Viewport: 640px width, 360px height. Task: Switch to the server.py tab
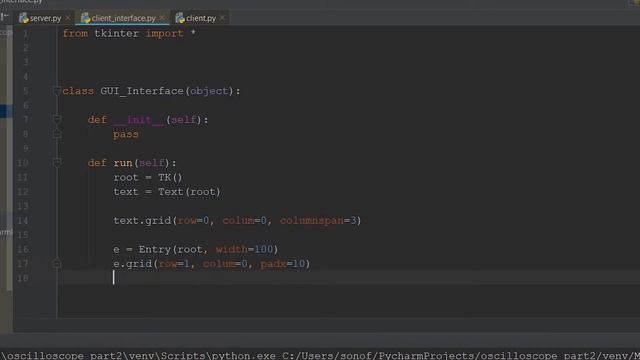point(45,18)
